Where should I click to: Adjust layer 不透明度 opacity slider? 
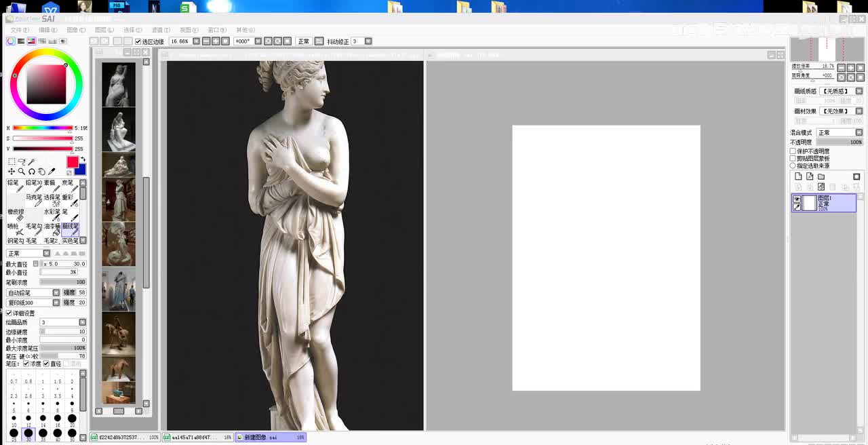pos(840,142)
